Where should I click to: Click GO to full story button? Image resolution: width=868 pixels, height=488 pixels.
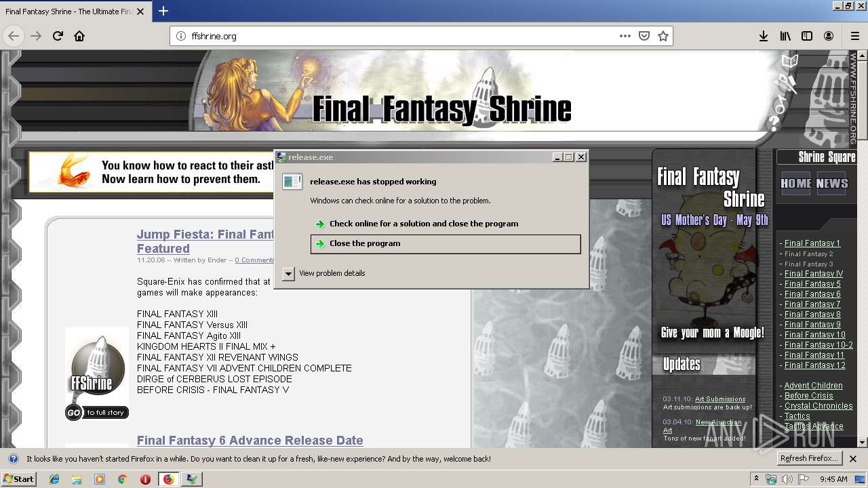pyautogui.click(x=97, y=412)
